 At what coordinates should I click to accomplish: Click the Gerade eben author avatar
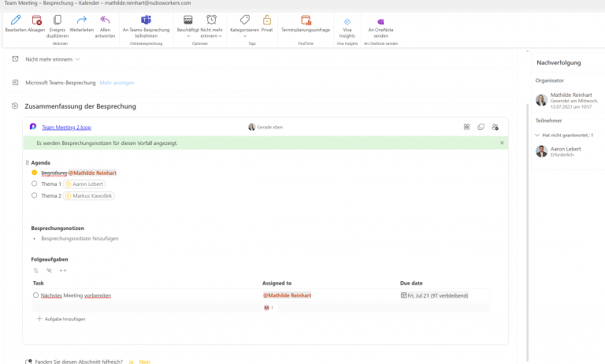[251, 127]
